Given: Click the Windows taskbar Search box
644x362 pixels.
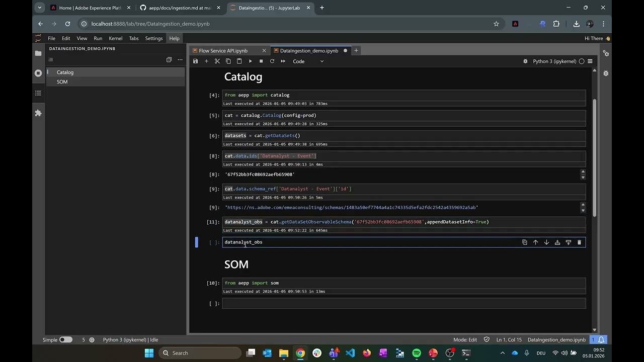Looking at the screenshot, I should coord(200,353).
